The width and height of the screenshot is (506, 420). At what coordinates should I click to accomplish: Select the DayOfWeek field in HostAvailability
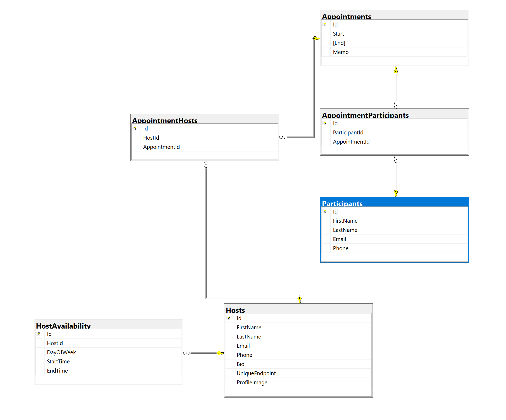[61, 352]
